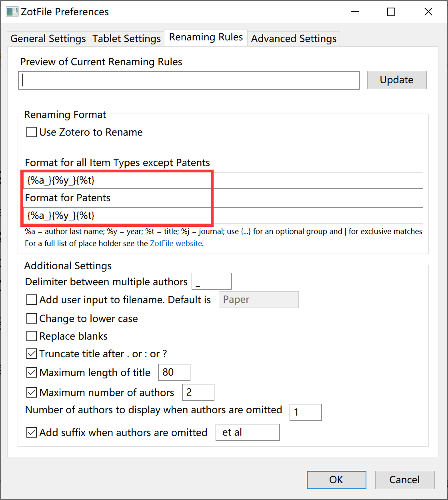Disable Truncate title after punctuation
The image size is (448, 500).
32,354
